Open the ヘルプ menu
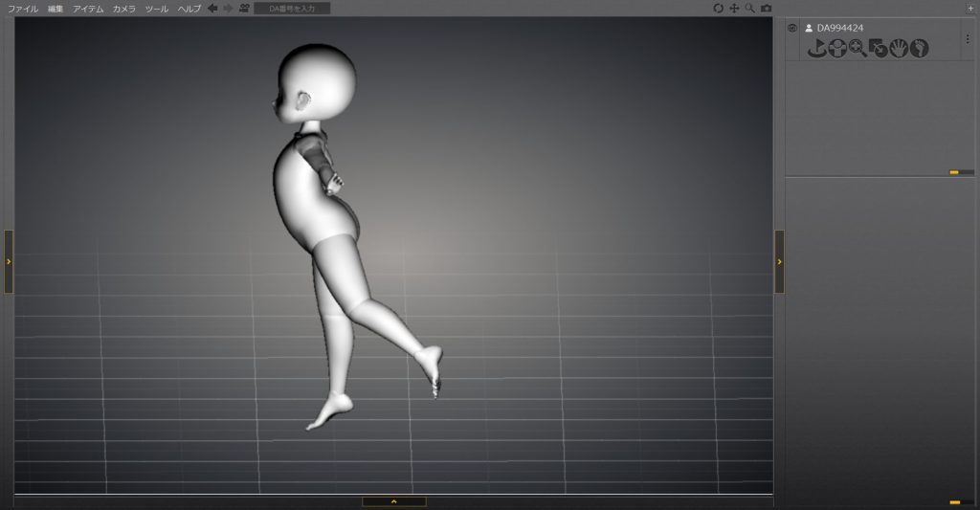Viewport: 980px width, 510px height. click(189, 9)
